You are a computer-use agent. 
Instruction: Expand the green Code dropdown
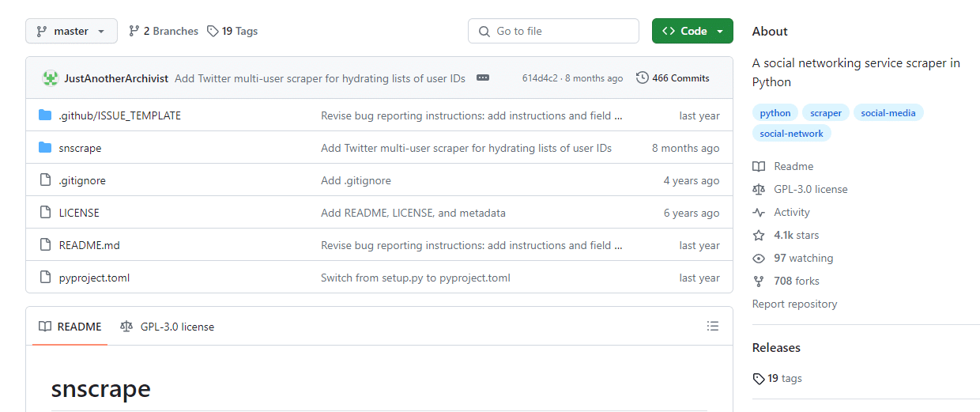tap(692, 31)
